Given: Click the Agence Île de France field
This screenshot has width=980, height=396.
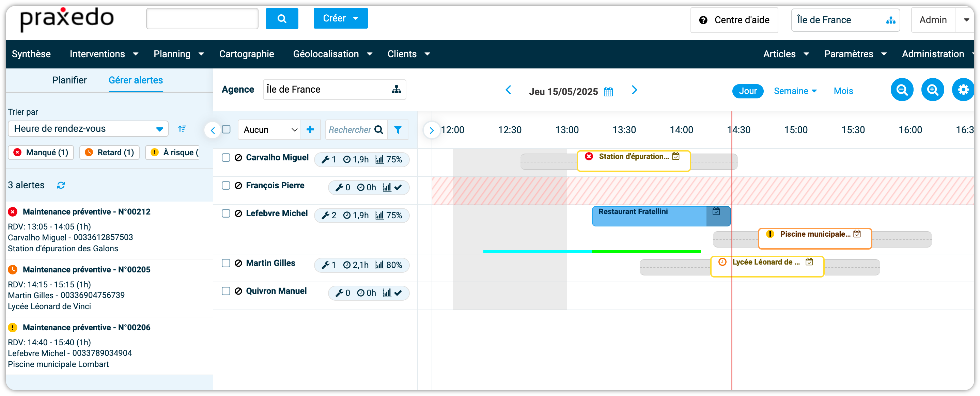Looking at the screenshot, I should coord(334,90).
